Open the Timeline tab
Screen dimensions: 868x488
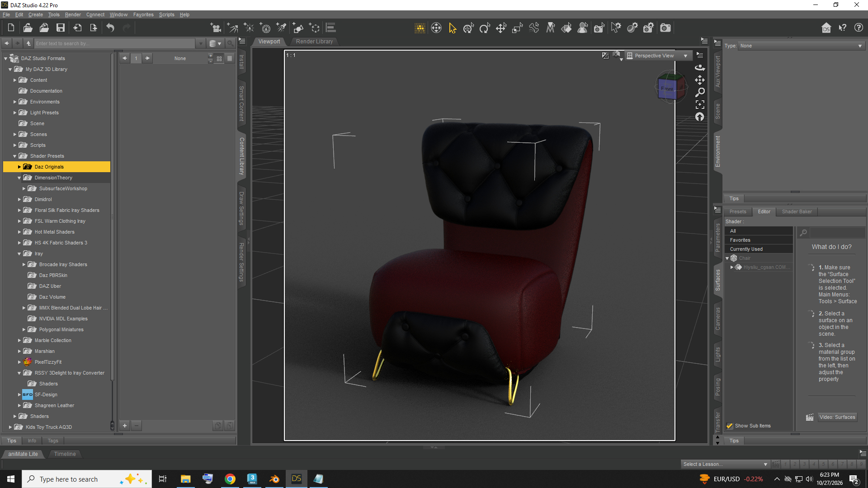point(65,454)
